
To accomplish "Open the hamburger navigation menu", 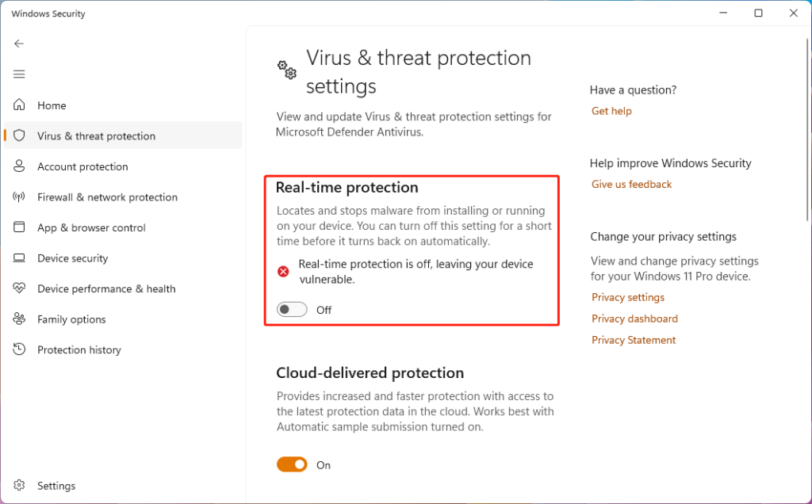I will point(19,74).
